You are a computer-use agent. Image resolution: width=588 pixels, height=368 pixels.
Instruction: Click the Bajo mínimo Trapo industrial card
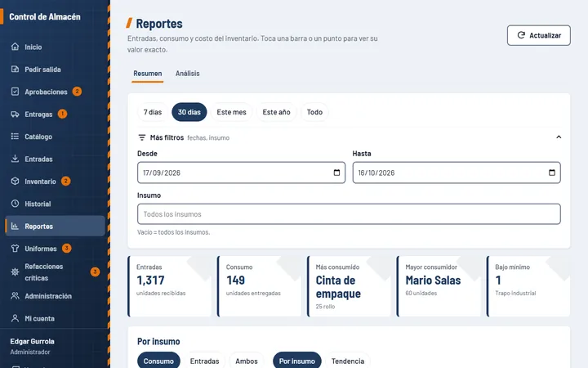[x=528, y=286]
